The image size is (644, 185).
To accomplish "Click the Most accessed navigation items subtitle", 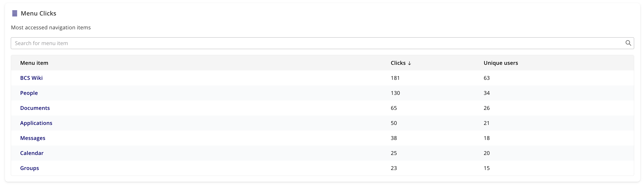I will [x=51, y=27].
